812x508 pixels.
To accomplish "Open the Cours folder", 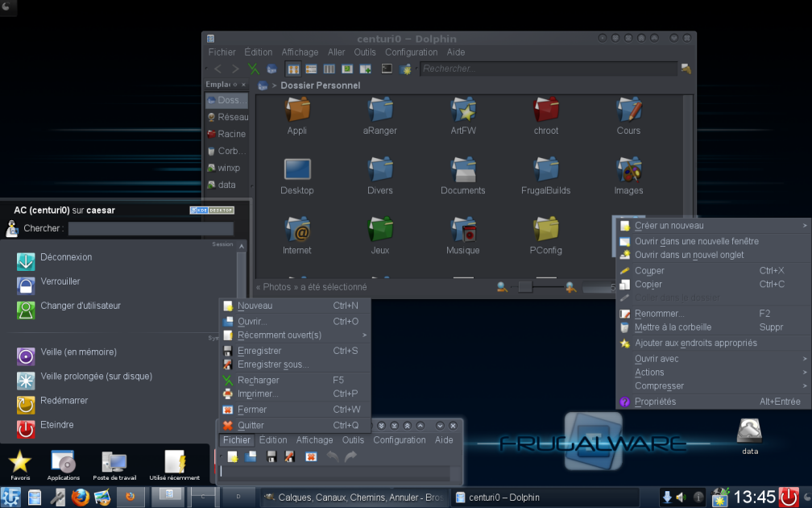I will [x=628, y=117].
